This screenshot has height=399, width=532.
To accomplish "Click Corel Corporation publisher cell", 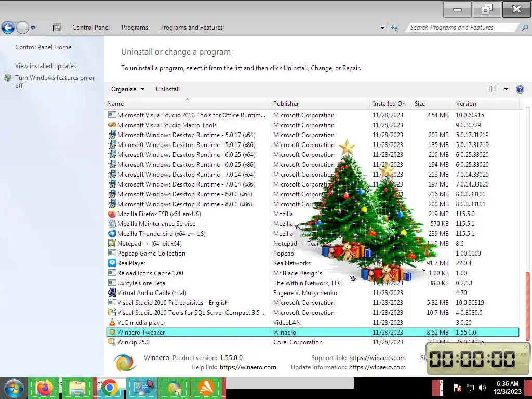I will point(298,342).
